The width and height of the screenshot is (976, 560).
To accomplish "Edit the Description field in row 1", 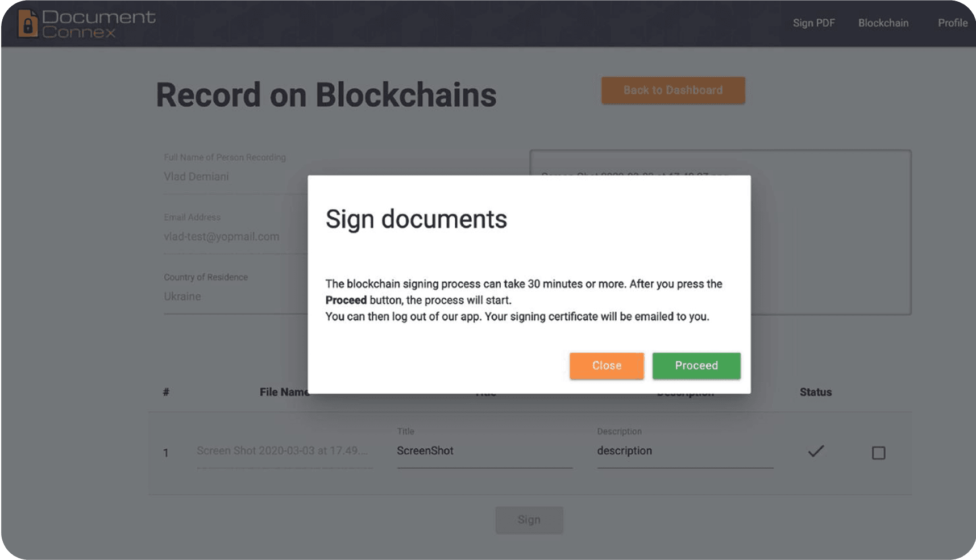I will tap(684, 451).
